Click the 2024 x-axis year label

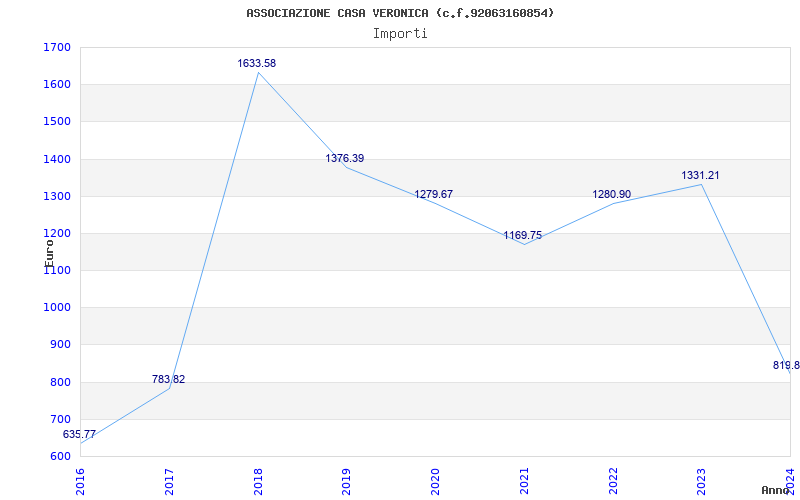tap(790, 482)
